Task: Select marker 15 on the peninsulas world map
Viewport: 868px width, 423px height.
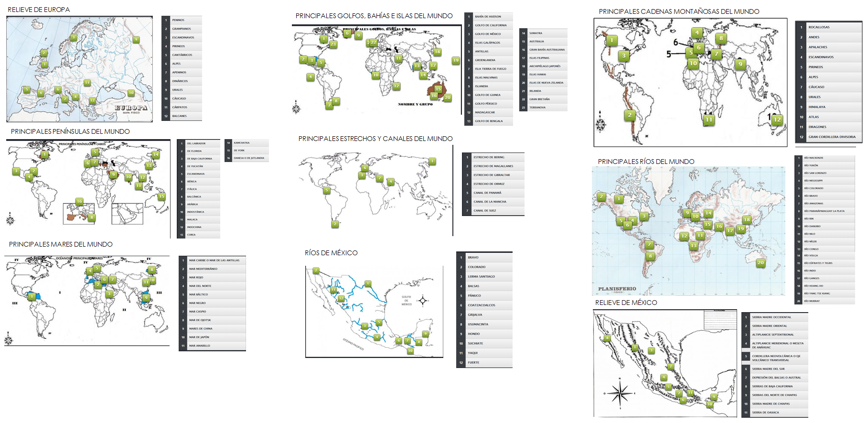Action: click(x=161, y=196)
